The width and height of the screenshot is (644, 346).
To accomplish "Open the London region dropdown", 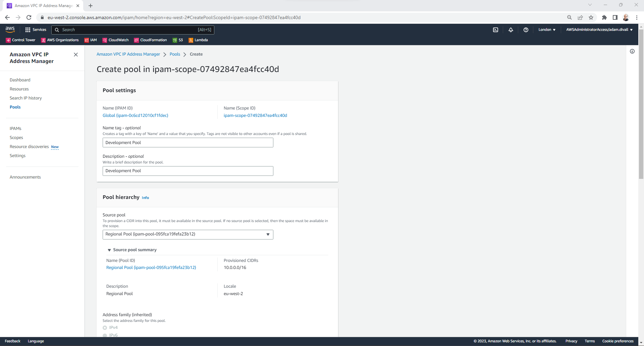I will 547,30.
